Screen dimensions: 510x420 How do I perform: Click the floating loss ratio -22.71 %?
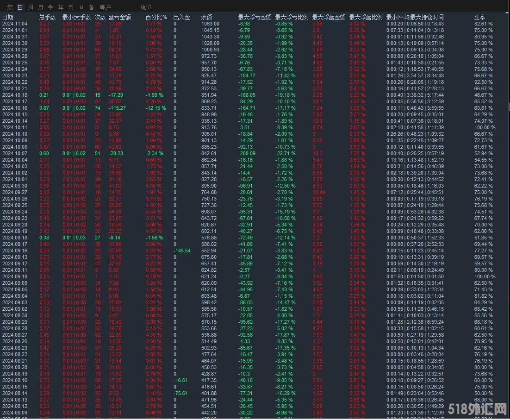coord(285,153)
